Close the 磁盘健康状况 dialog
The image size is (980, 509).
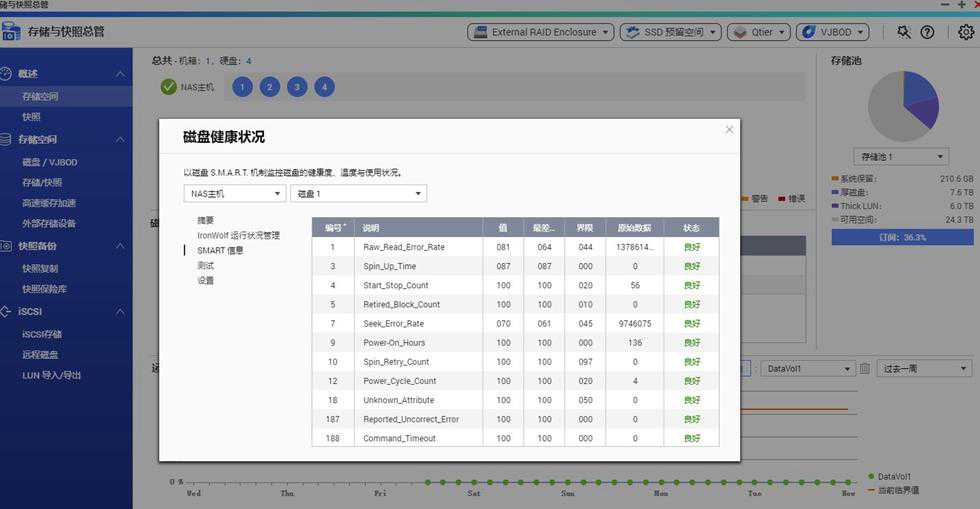coord(729,129)
